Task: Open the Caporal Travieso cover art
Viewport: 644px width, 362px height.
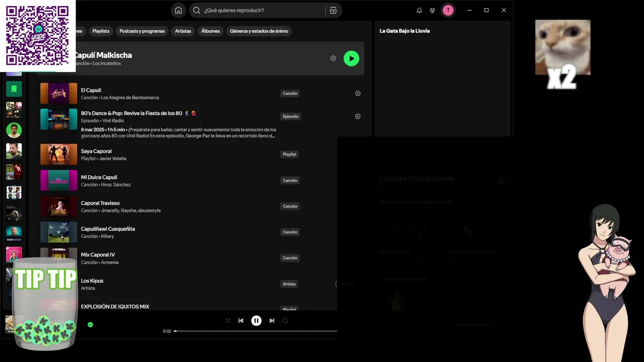Action: pyautogui.click(x=59, y=206)
